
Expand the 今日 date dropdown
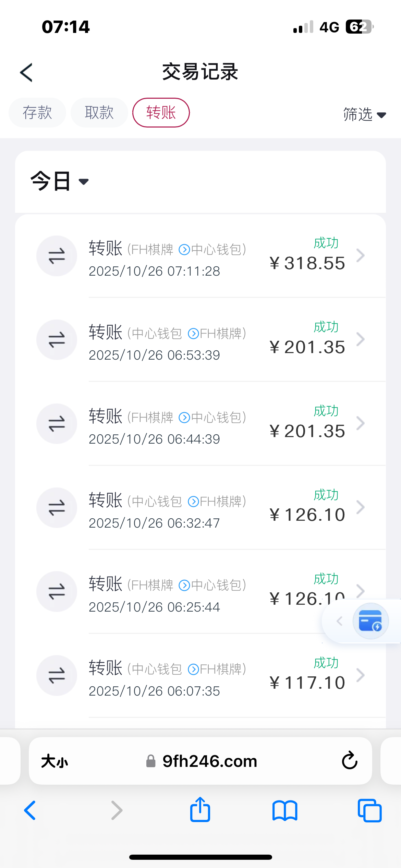point(60,181)
